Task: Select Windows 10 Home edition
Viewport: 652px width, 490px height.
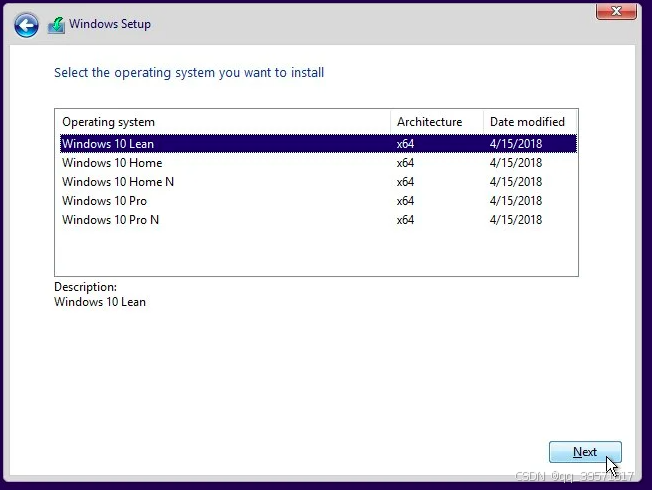Action: 318,163
